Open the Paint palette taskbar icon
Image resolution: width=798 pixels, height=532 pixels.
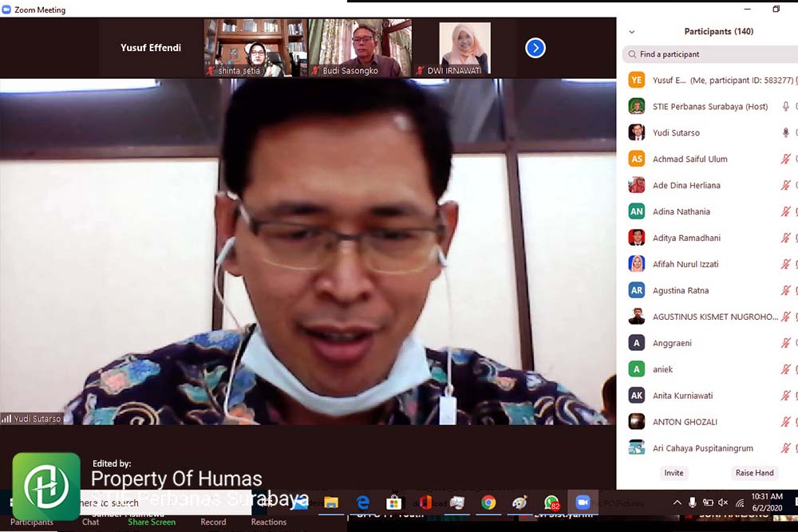coord(519,503)
